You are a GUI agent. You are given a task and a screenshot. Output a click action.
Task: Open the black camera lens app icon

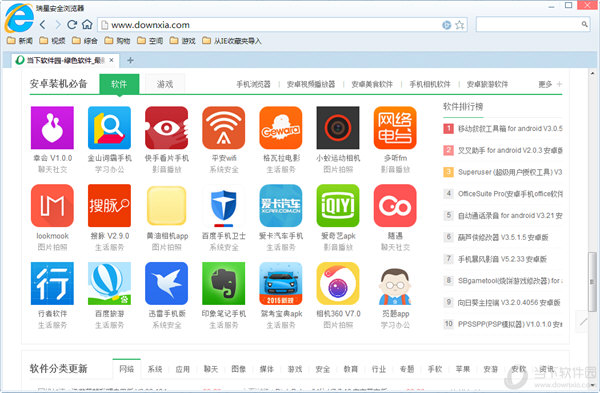(338, 128)
